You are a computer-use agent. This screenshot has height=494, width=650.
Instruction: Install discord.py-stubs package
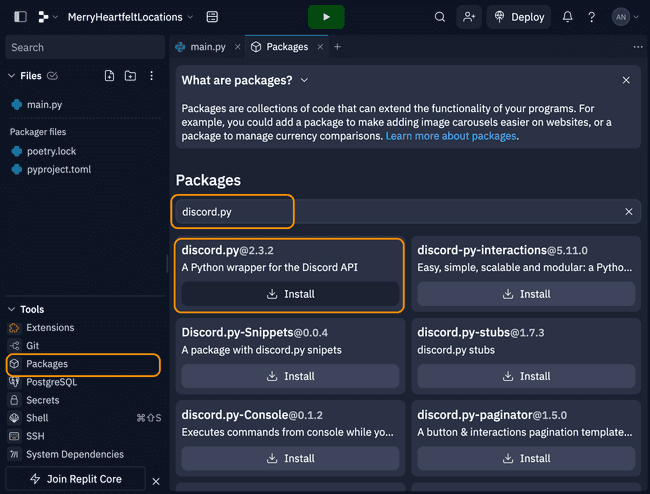526,376
